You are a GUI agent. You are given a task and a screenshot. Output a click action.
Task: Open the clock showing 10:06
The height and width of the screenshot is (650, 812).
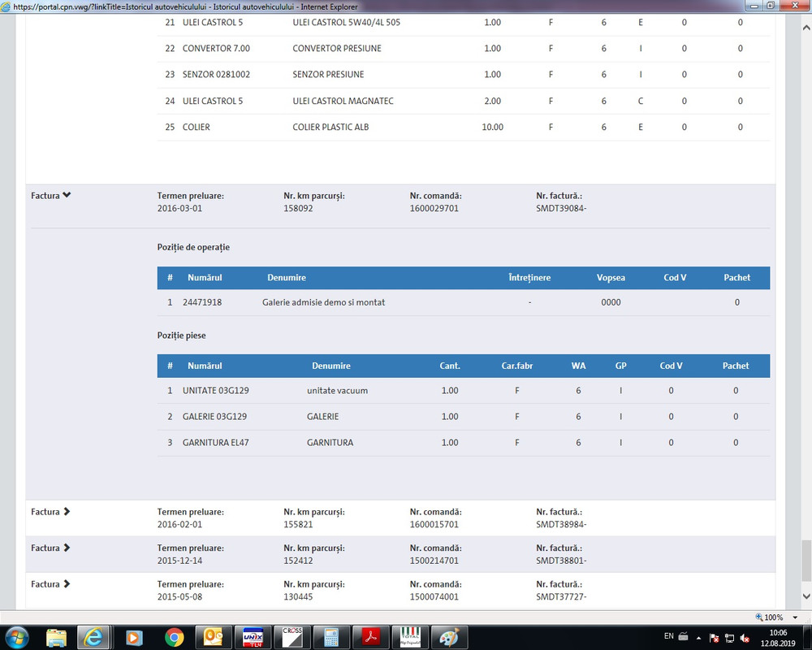click(x=778, y=638)
